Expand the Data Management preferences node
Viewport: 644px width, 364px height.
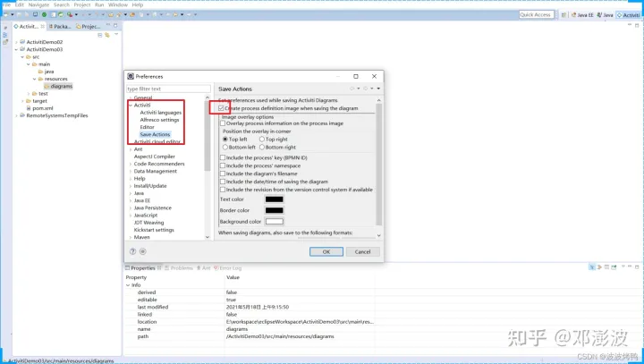coord(131,172)
